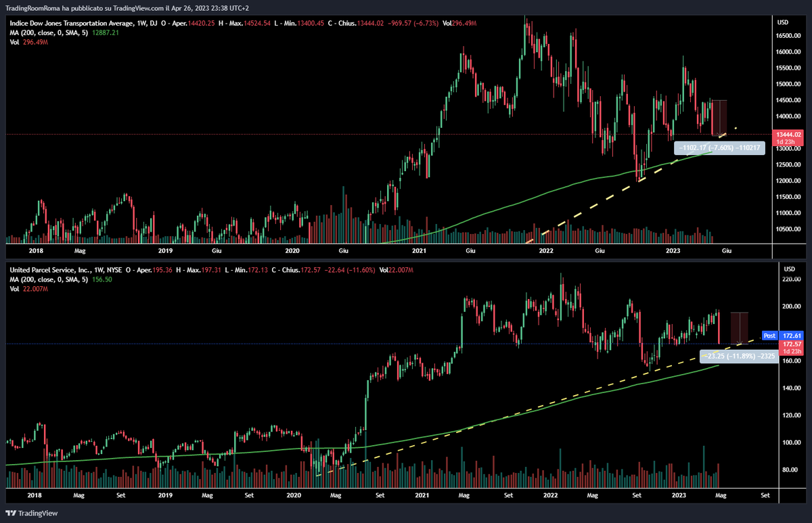Click 2022 on the Dow chart time axis
The width and height of the screenshot is (812, 523).
coord(547,250)
